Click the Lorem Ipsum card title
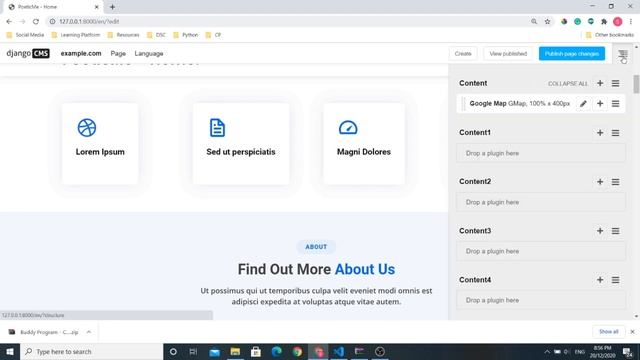The image size is (640, 360). click(x=100, y=152)
